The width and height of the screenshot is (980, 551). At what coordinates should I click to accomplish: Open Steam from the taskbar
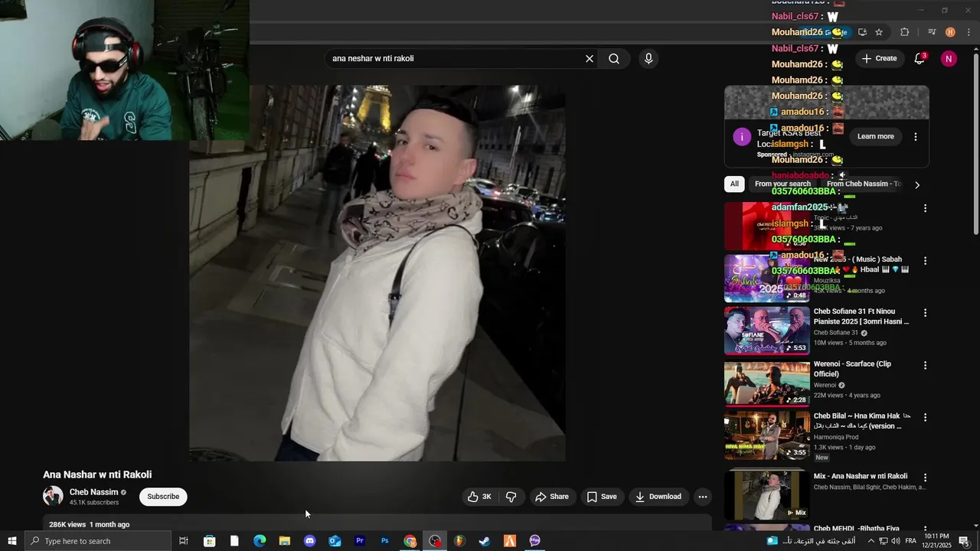485,541
